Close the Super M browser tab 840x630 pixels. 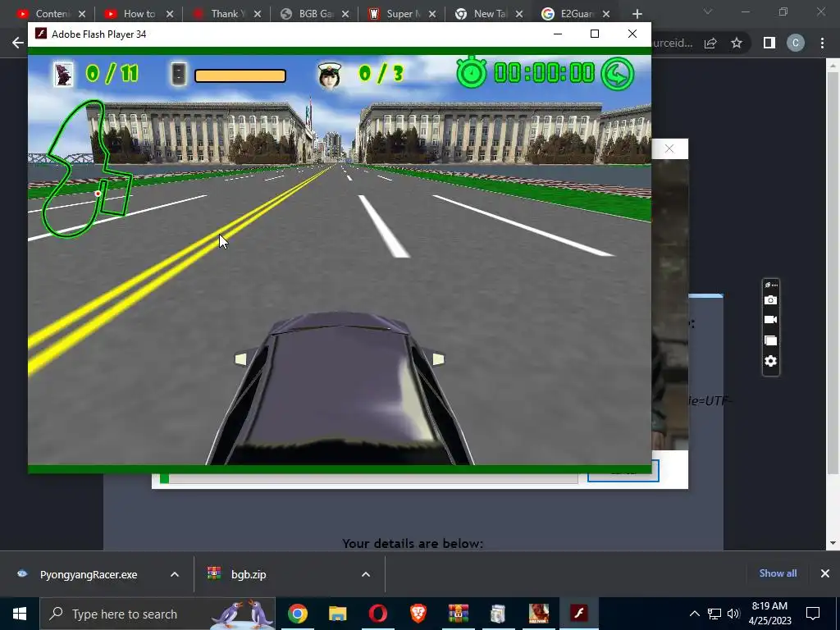tap(432, 14)
